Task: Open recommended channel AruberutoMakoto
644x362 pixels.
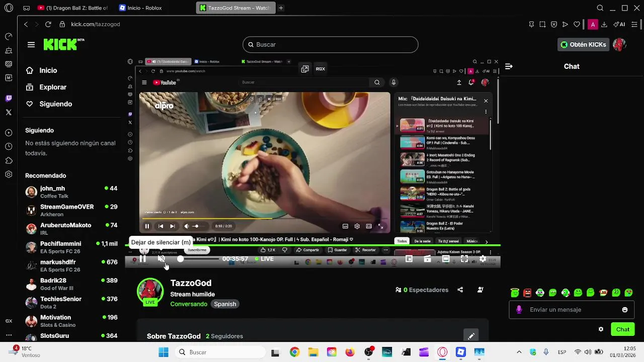Action: click(x=71, y=229)
